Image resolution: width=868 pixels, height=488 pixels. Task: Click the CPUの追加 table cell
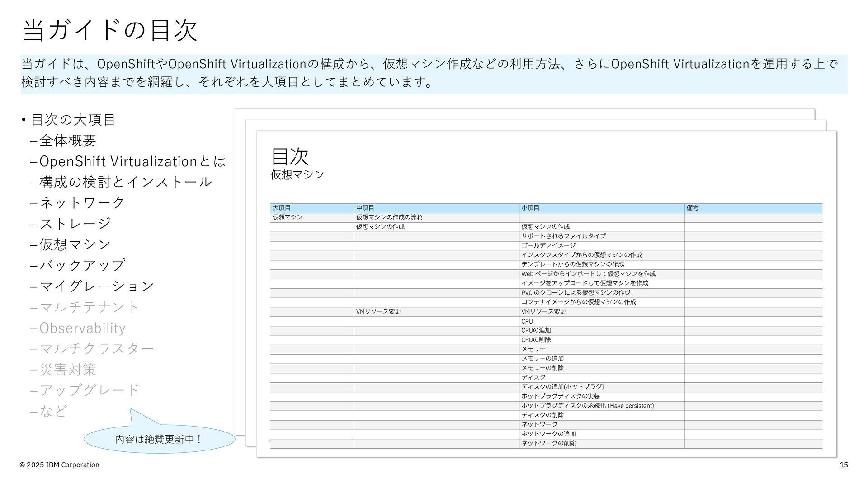536,330
